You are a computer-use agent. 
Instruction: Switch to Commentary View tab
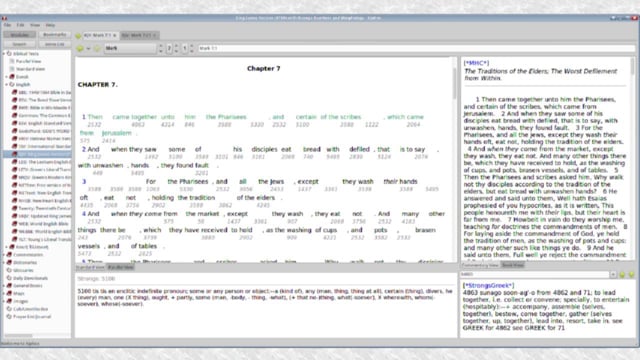coord(480,265)
